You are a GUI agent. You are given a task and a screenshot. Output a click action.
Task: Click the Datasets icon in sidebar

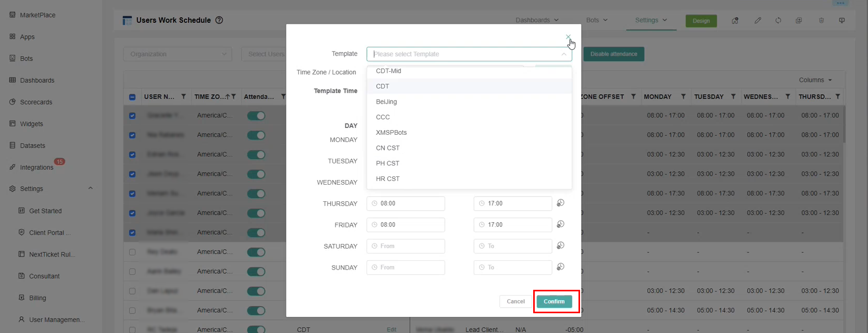pos(12,146)
